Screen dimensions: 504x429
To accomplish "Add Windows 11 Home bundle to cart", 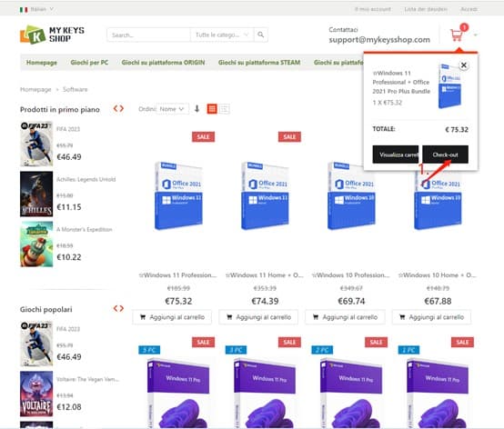I will point(258,317).
